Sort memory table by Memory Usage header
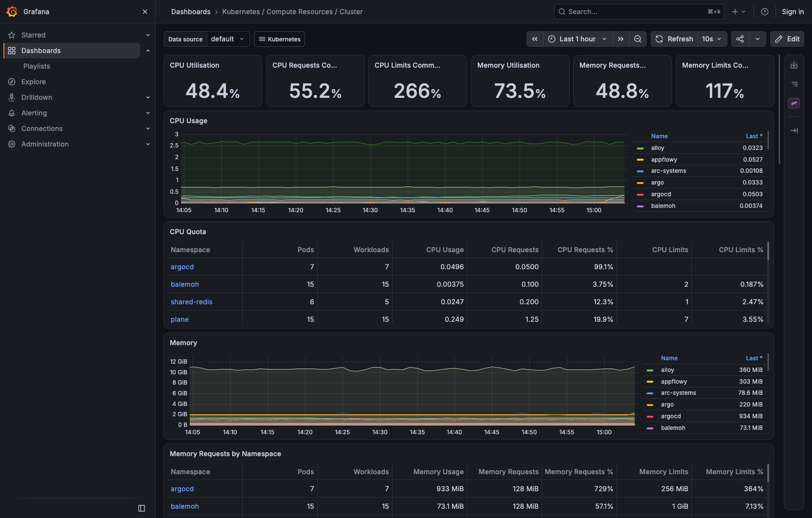This screenshot has width=812, height=518. tap(438, 472)
